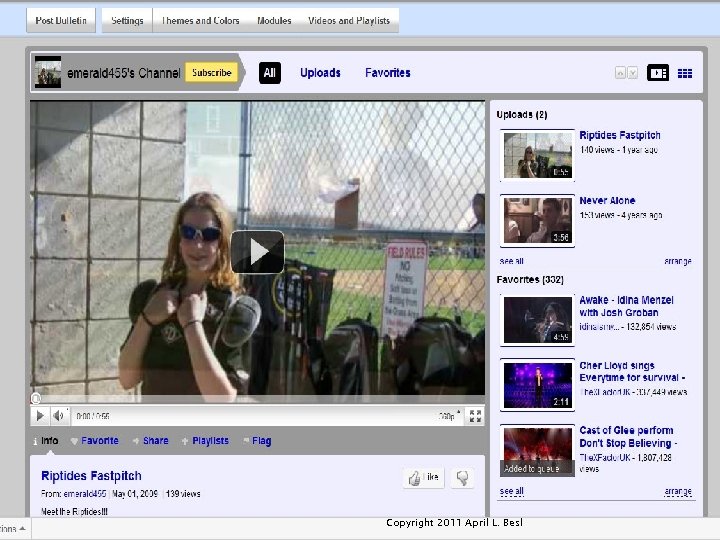The width and height of the screenshot is (720, 540).
Task: Select the Info tab below video
Action: 45,441
